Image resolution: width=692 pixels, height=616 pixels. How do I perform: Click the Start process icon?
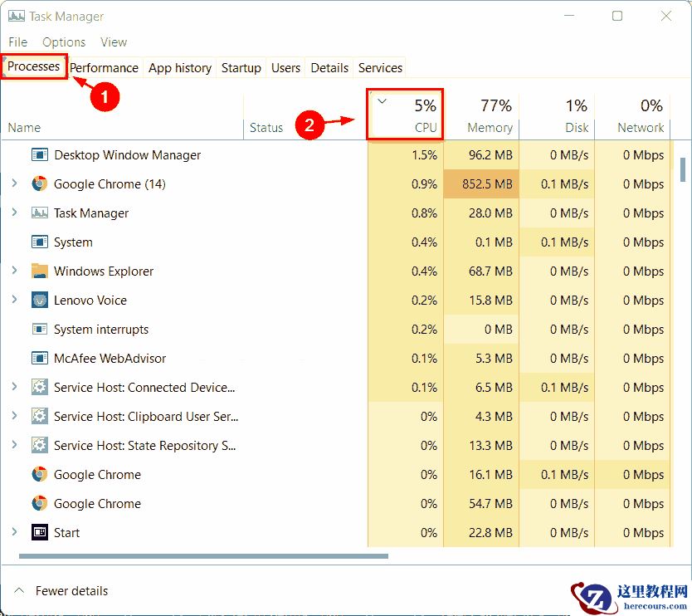pos(39,532)
